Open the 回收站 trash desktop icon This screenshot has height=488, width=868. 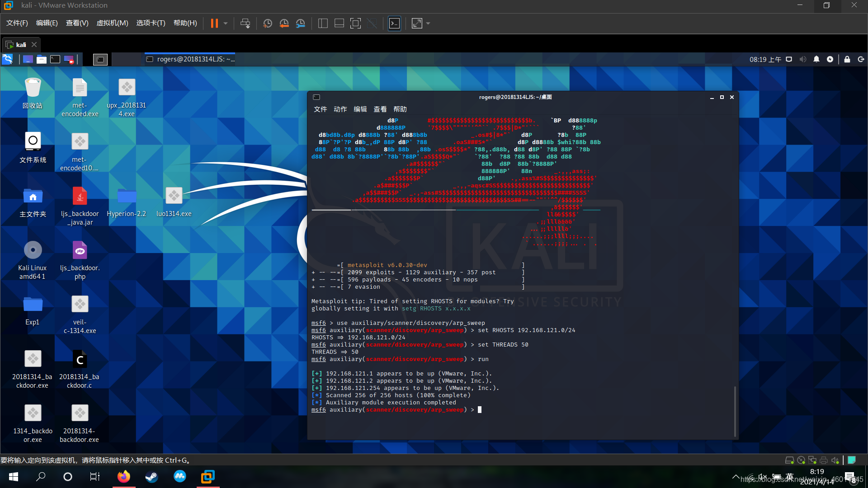pos(33,94)
